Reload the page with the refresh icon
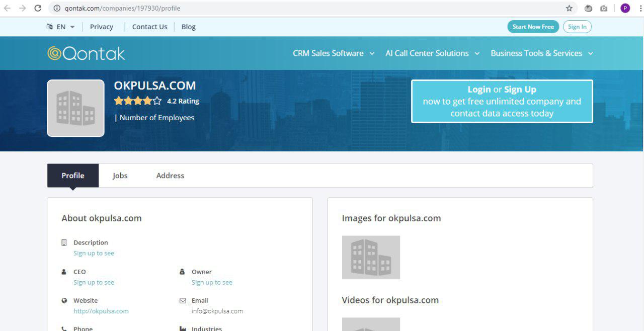This screenshot has width=644, height=331. 38,8
